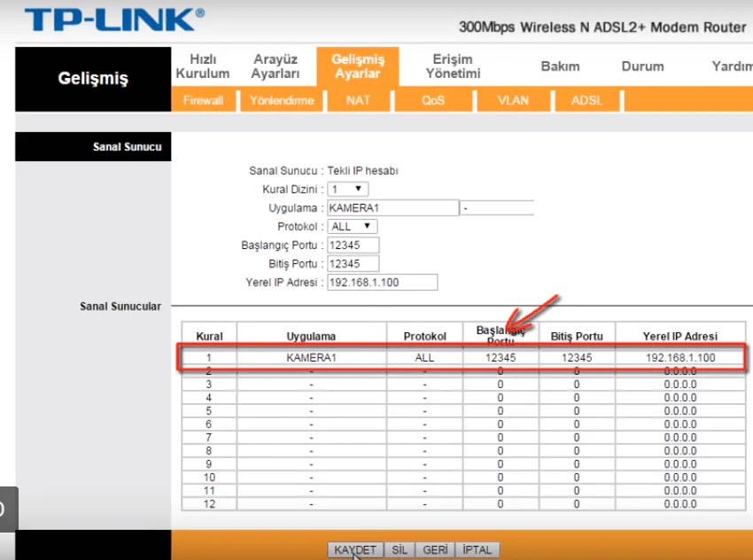753x560 pixels.
Task: Select the QoS tab
Action: [432, 100]
